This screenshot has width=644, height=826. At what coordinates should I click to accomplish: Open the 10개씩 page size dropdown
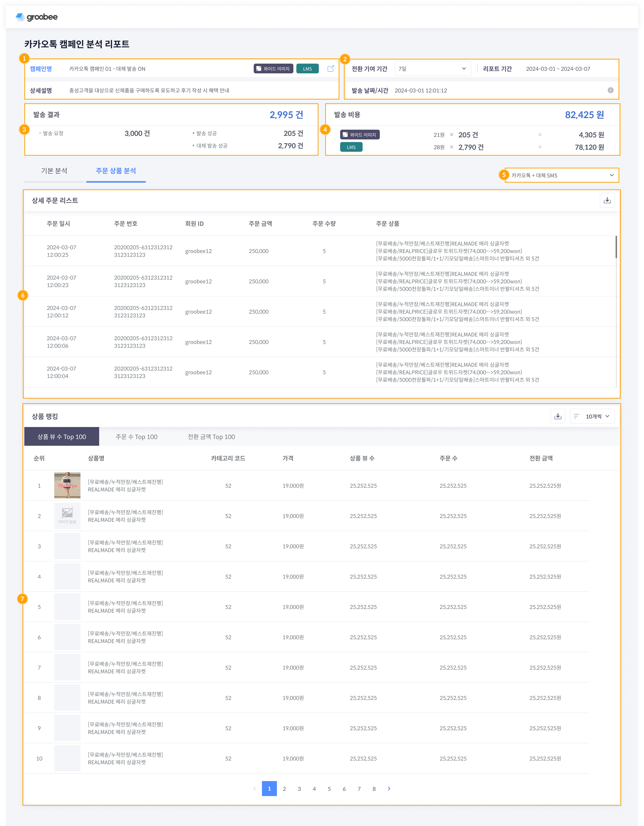click(x=592, y=416)
